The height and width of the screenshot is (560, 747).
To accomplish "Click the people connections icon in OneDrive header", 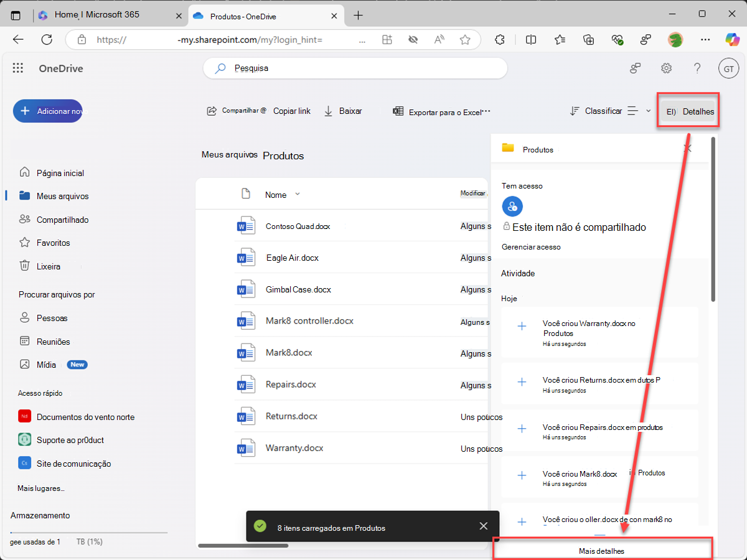I will click(x=635, y=68).
